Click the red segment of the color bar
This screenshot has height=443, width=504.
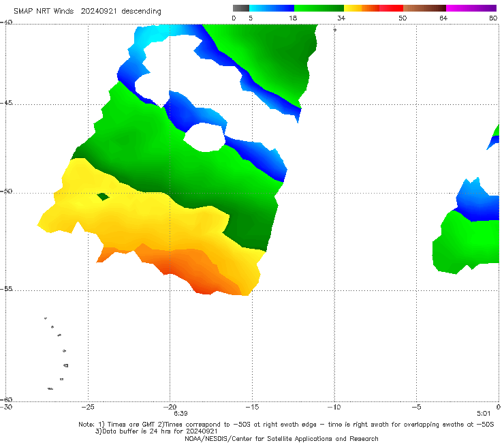[x=391, y=8]
